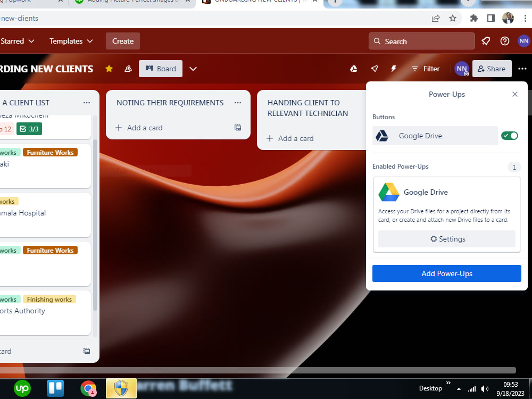Open the Power-Ups rocket icon
This screenshot has width=532, height=399.
coord(374,69)
